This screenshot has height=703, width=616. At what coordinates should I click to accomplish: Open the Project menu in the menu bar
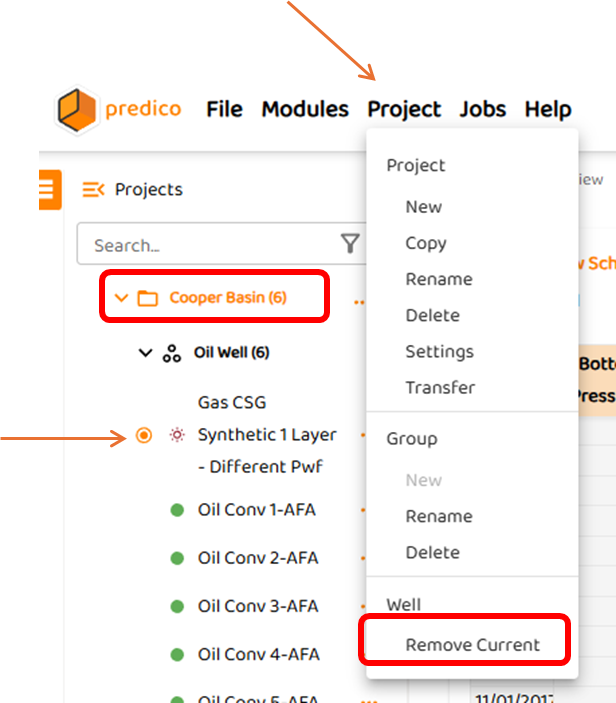pyautogui.click(x=404, y=109)
